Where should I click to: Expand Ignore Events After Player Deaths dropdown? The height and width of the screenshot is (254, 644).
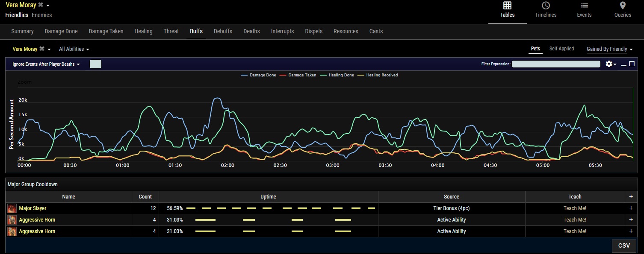click(x=46, y=64)
